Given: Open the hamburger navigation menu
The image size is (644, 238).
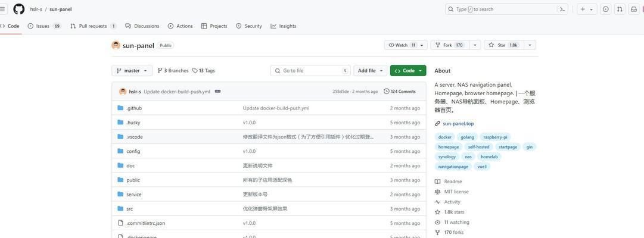Looking at the screenshot, I should [3, 9].
